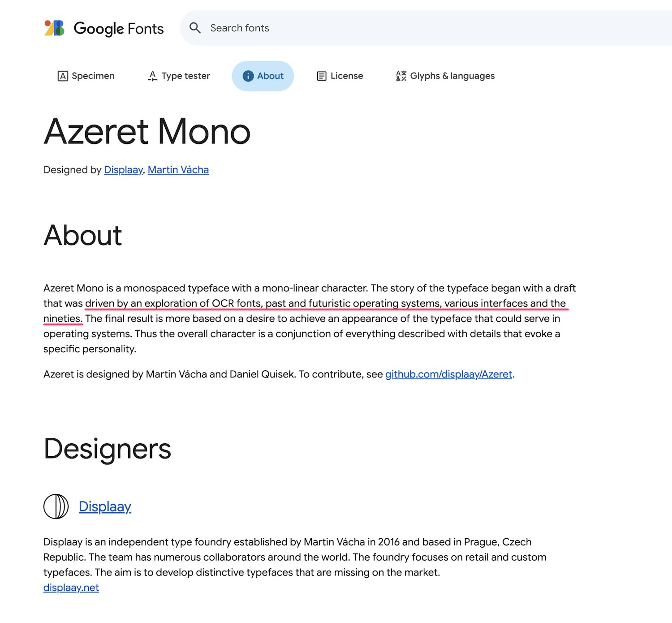The width and height of the screenshot is (672, 623).
Task: Open the Glyphs & languages tab
Action: 444,76
